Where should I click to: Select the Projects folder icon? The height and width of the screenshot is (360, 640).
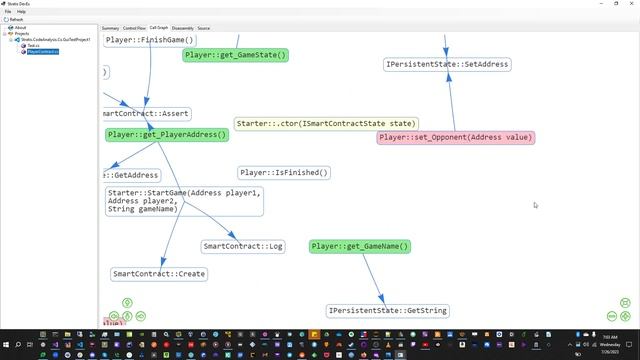tap(11, 33)
